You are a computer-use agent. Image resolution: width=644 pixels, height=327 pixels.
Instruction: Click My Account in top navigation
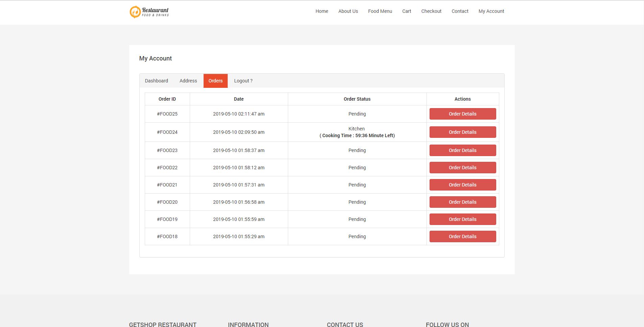click(x=491, y=11)
